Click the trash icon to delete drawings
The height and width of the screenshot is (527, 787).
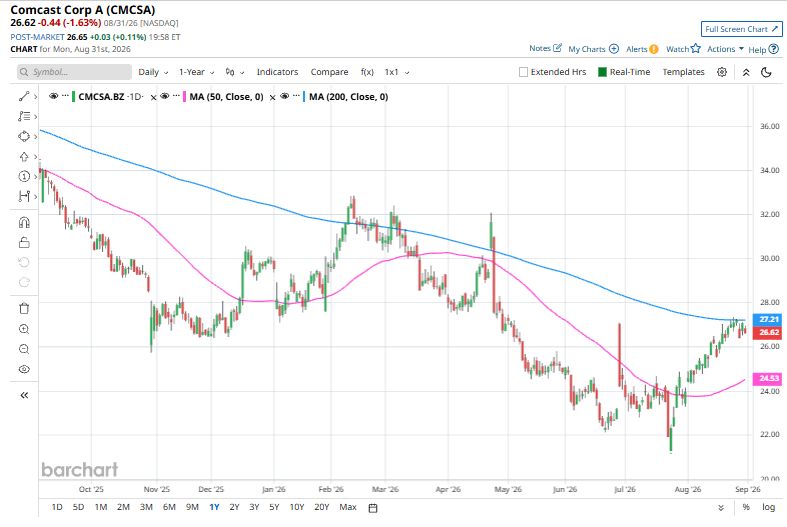[x=24, y=308]
